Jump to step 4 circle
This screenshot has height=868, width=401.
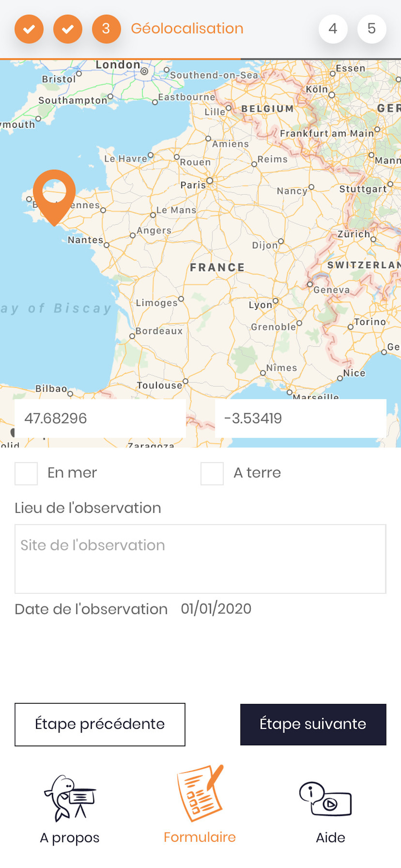(x=333, y=29)
